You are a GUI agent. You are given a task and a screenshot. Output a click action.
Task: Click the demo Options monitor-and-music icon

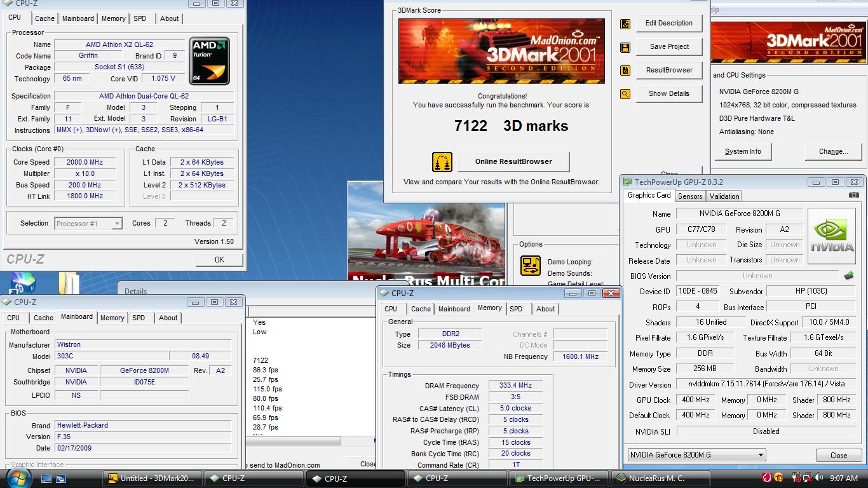tap(530, 265)
